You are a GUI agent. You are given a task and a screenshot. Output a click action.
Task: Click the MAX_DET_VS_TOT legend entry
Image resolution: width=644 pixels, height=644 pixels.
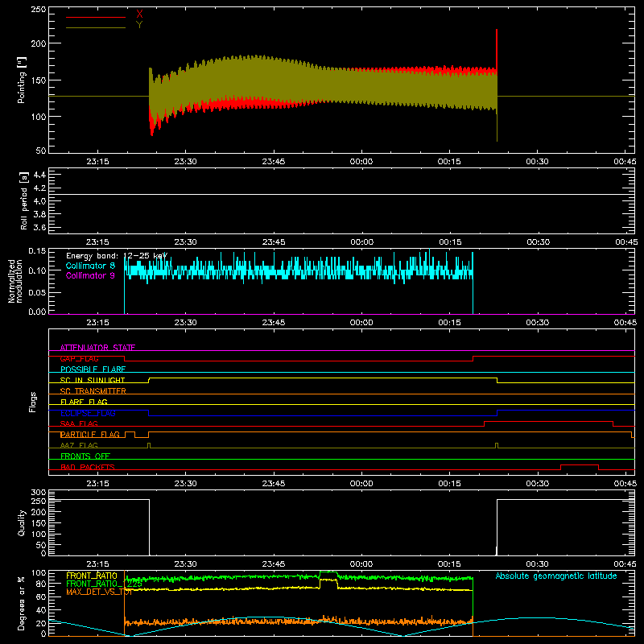point(99,592)
